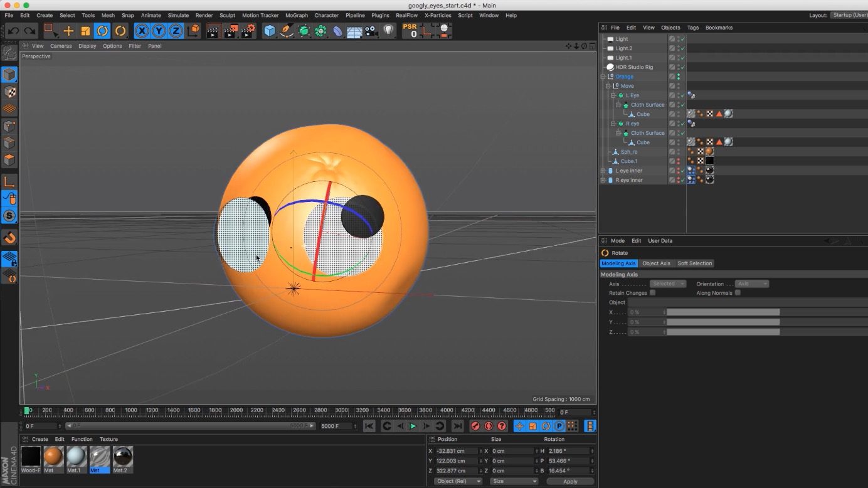Activate the Scale tool
Image resolution: width=868 pixels, height=488 pixels.
(x=85, y=31)
